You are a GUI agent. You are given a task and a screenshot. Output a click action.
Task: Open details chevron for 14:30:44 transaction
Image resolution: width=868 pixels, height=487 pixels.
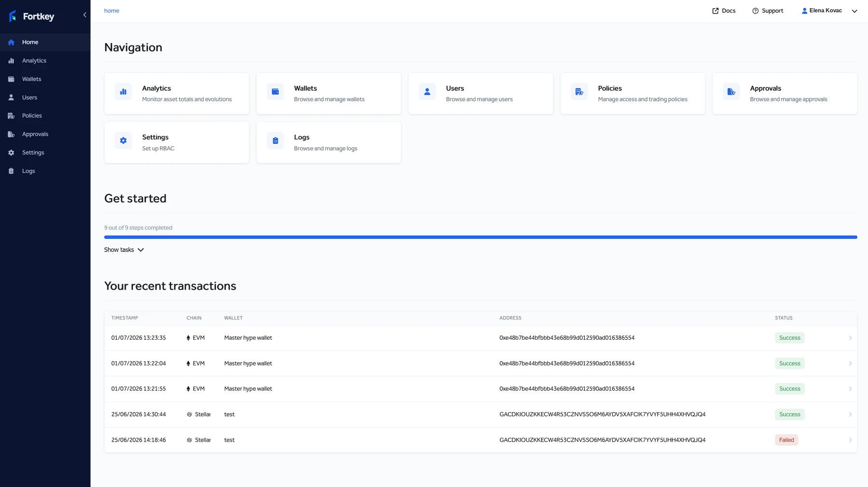tap(850, 415)
